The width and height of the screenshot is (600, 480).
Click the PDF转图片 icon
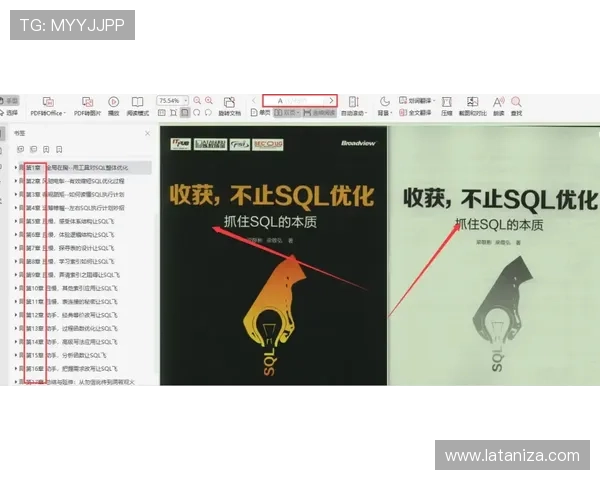tap(88, 102)
